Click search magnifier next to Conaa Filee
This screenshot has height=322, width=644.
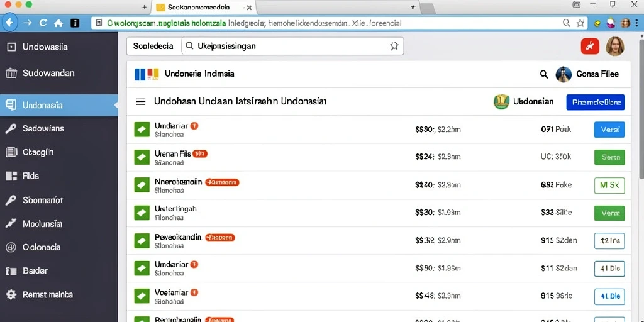pos(544,74)
